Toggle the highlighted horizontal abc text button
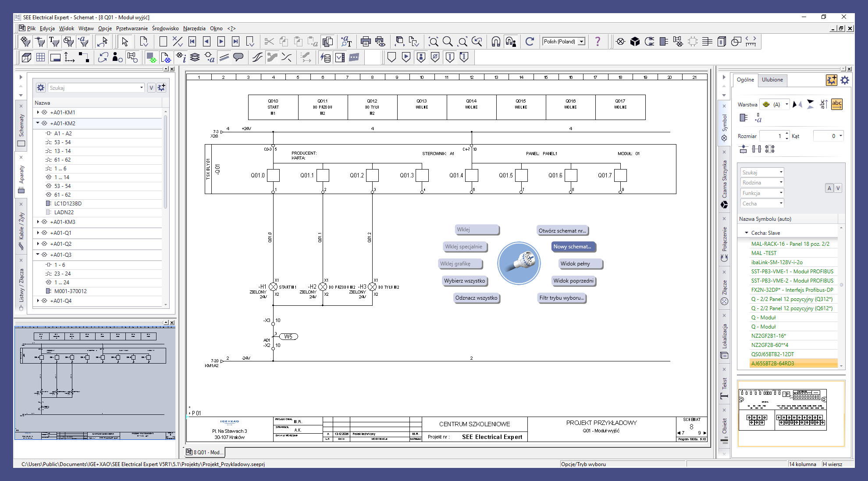Screen dimensions: 868x481 [x=837, y=104]
